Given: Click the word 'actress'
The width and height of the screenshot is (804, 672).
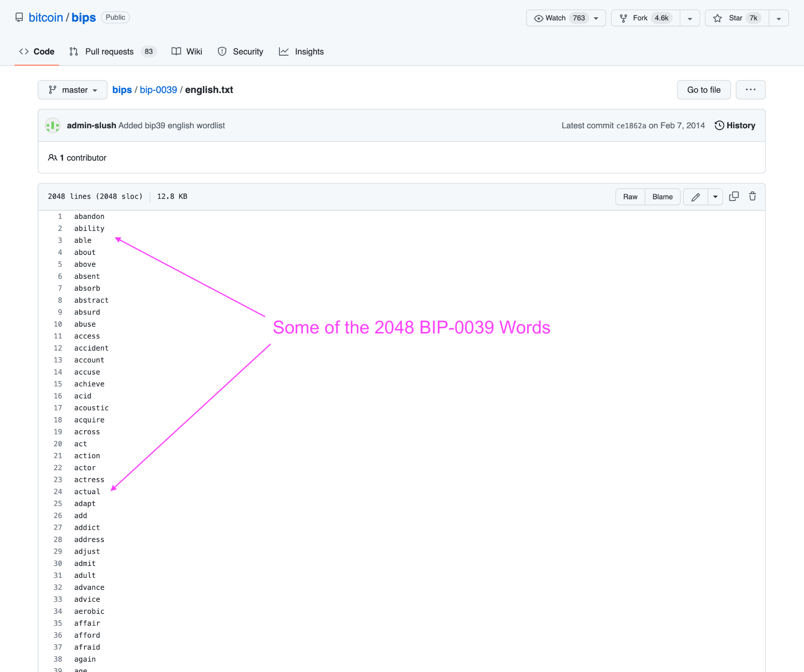Looking at the screenshot, I should pyautogui.click(x=89, y=480).
